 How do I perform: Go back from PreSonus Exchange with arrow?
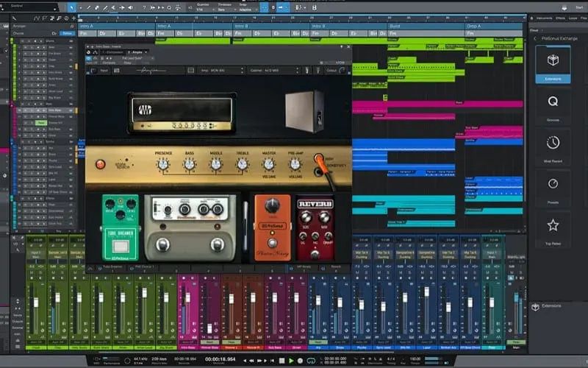click(535, 38)
